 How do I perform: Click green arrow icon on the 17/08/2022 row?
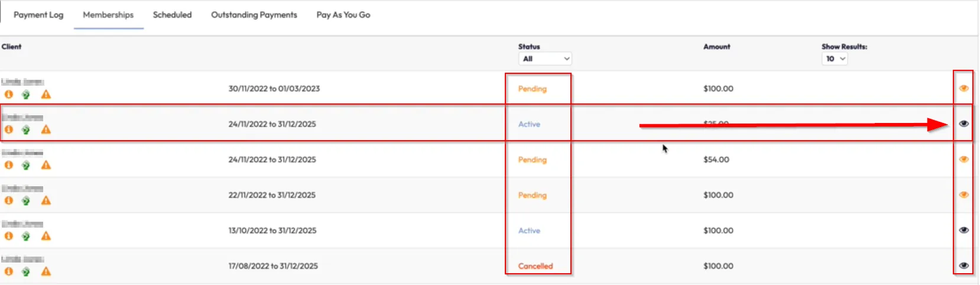pos(25,272)
